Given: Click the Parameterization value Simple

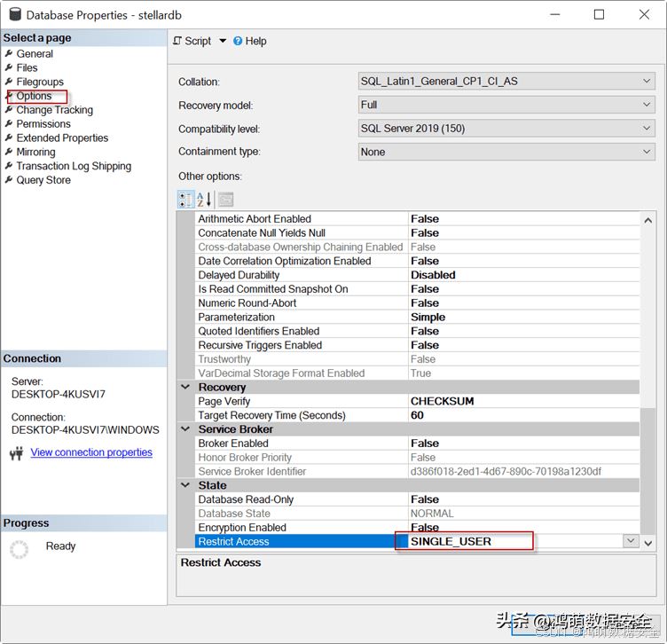Looking at the screenshot, I should coord(428,317).
